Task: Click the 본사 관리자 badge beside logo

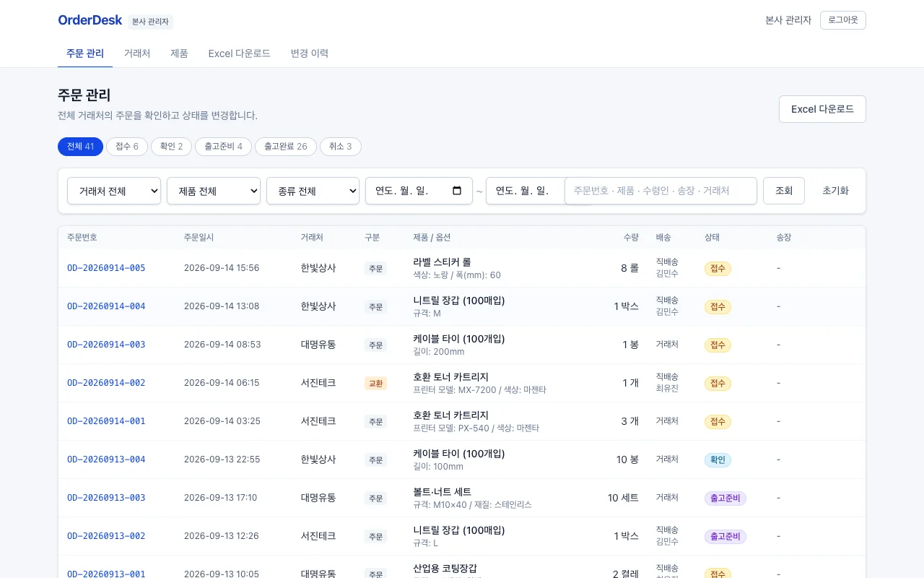Action: pos(150,22)
